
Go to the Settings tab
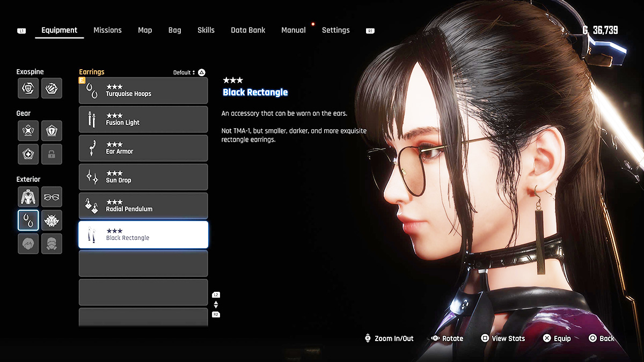(335, 31)
